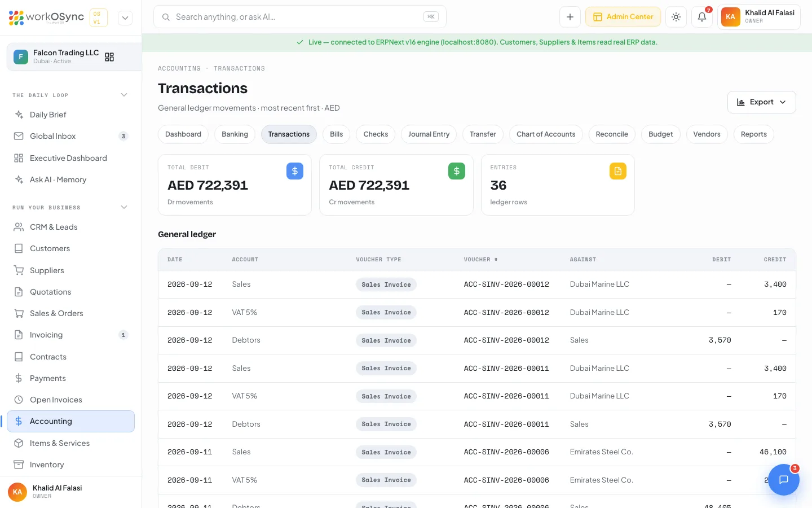Viewport: 812px width, 508px height.
Task: Click the Total Credit green dollar icon
Action: (457, 171)
